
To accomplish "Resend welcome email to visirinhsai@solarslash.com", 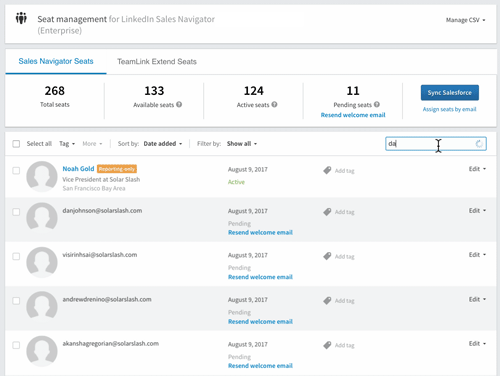I will pyautogui.click(x=260, y=277).
